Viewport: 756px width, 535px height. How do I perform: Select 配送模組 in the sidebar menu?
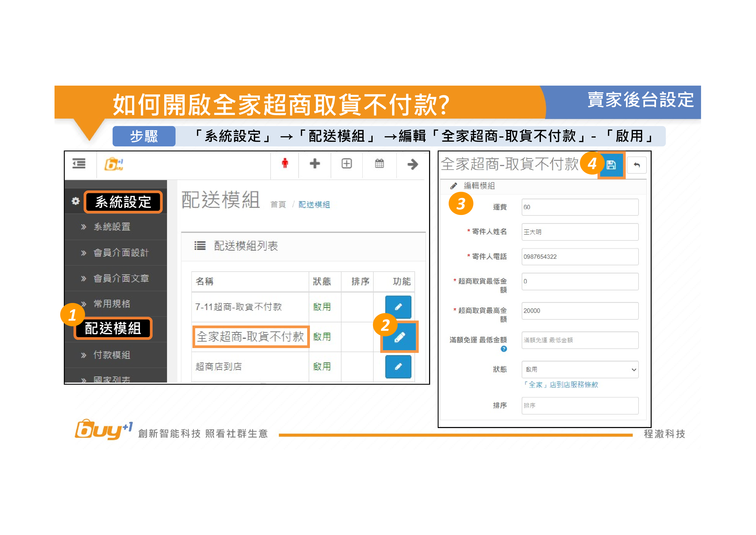pos(113,328)
